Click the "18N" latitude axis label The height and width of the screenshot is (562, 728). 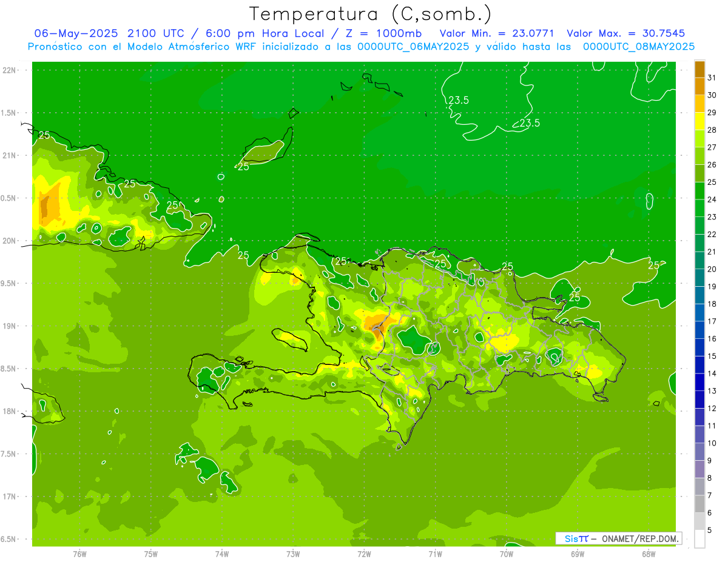(x=10, y=411)
